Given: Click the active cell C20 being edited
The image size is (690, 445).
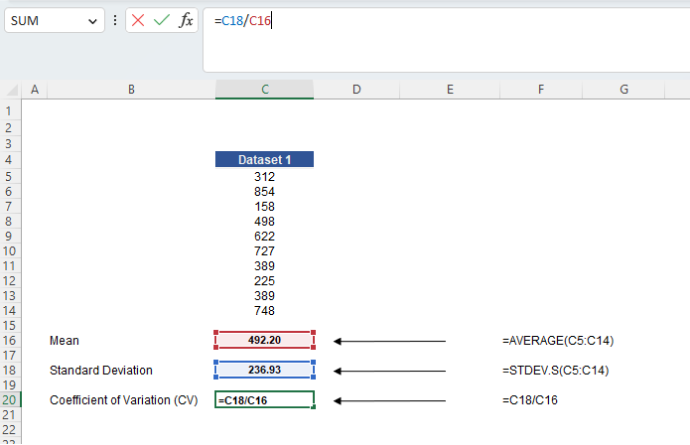Looking at the screenshot, I should pos(264,401).
